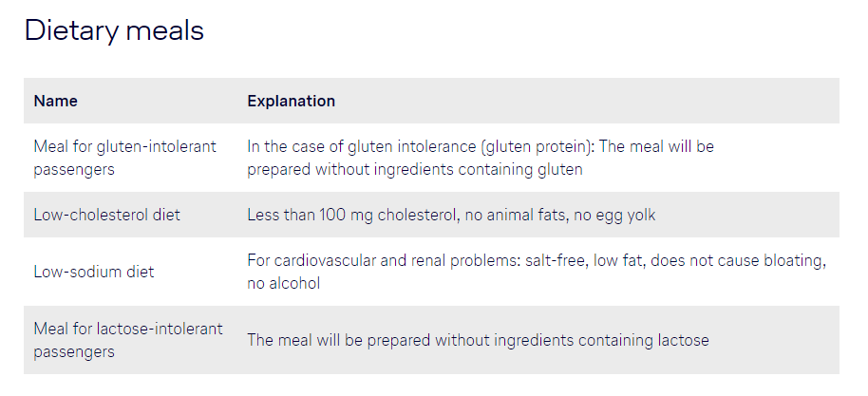
Task: Select the Meal for lactose-intolerant passengers cell
Action: point(127,340)
